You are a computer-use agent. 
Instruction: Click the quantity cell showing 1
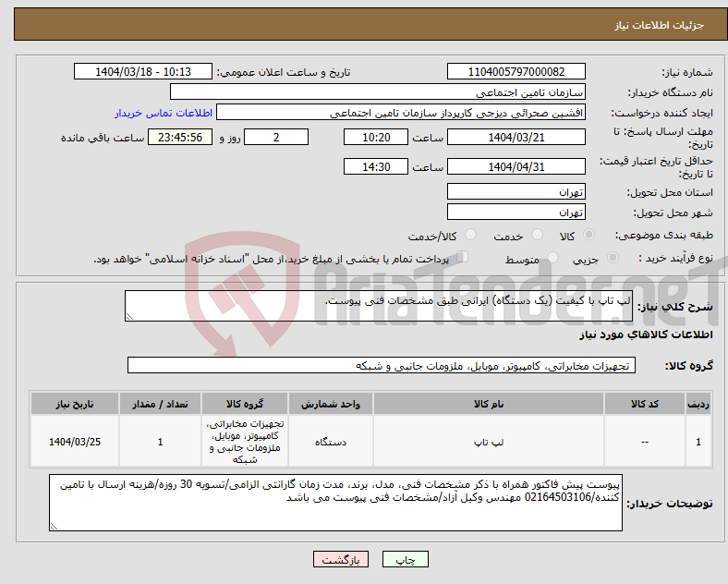160,442
